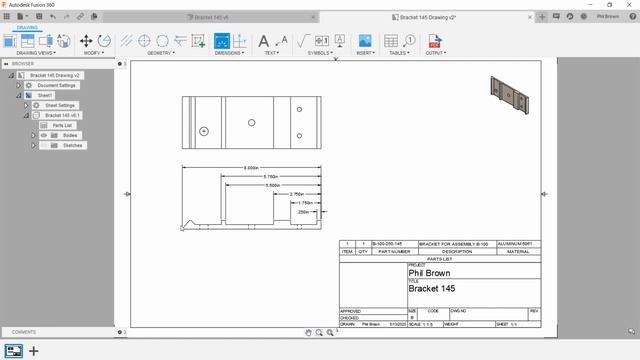Select the Text tool
The height and width of the screenshot is (360, 640).
click(x=264, y=41)
